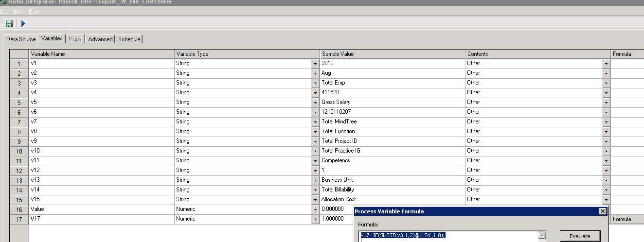Click the Numeric type cell for Value row

[x=243, y=209]
